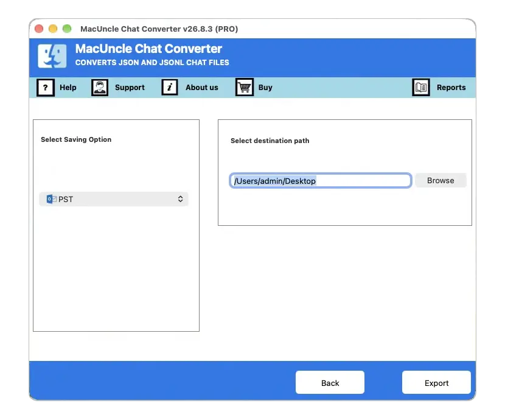Click the 'Select Saving Option' heading
The width and height of the screenshot is (505, 420).
76,139
